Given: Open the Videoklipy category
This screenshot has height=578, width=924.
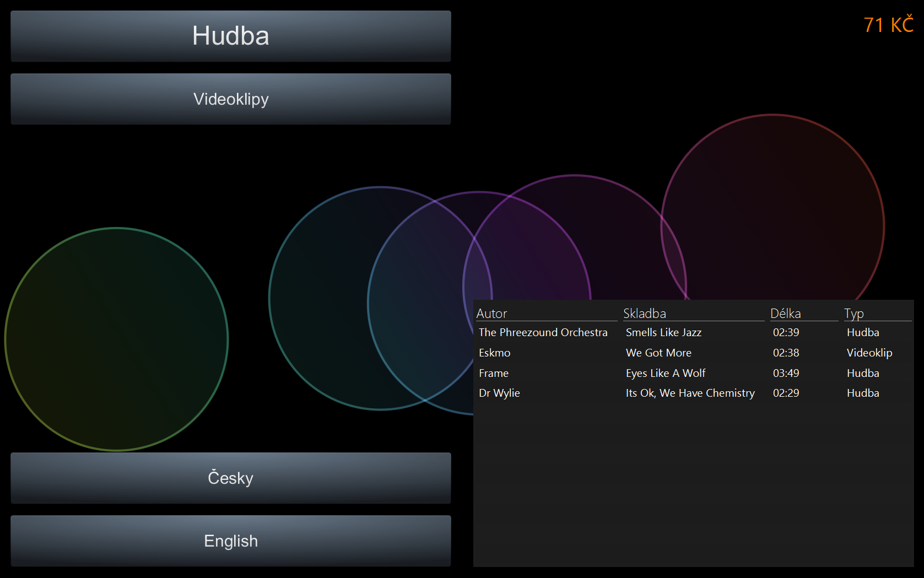Looking at the screenshot, I should pos(230,99).
